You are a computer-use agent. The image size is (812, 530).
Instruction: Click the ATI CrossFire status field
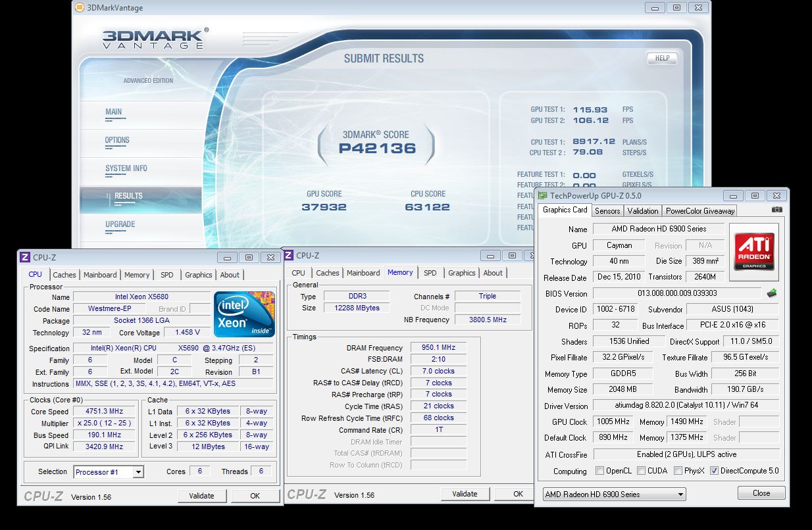[x=686, y=454]
